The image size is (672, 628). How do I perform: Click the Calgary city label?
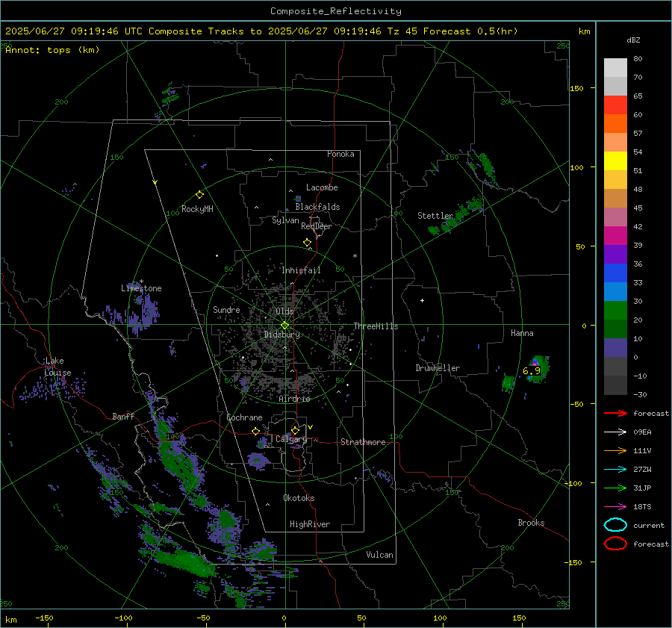(x=291, y=439)
